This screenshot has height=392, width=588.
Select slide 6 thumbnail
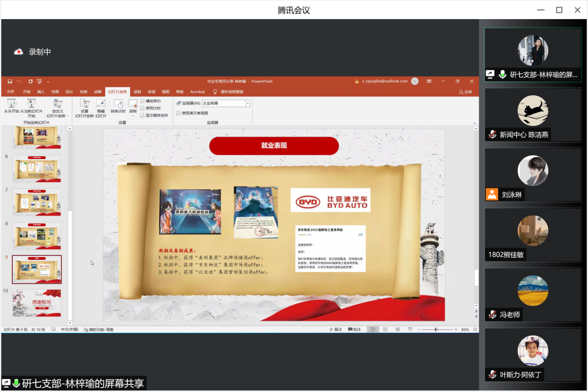pos(37,169)
